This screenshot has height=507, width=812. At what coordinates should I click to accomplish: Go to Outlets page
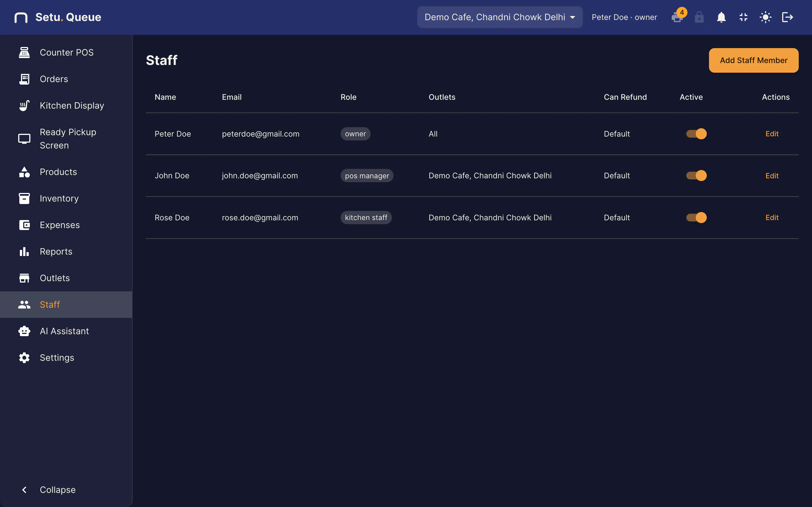[x=66, y=278]
